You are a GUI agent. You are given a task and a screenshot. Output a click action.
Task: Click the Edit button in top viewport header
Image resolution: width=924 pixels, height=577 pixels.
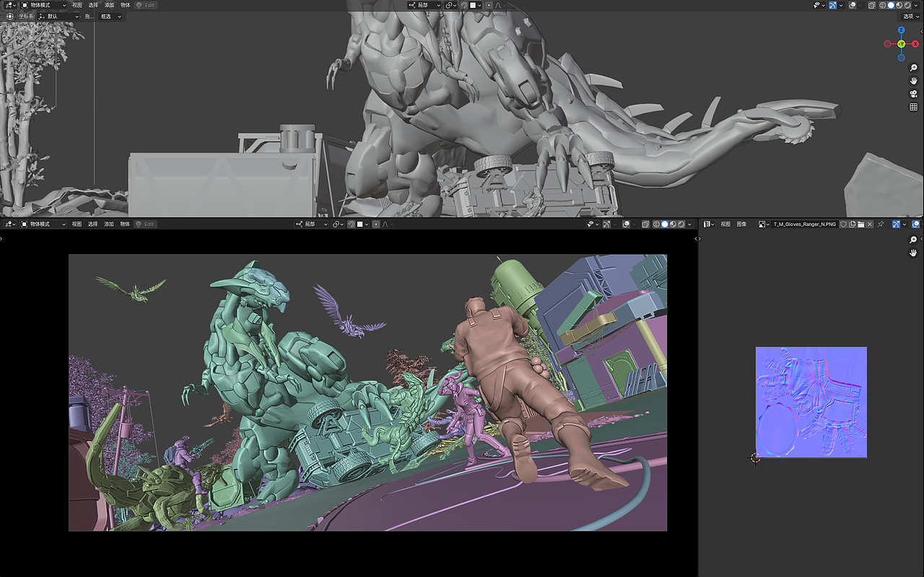[147, 5]
